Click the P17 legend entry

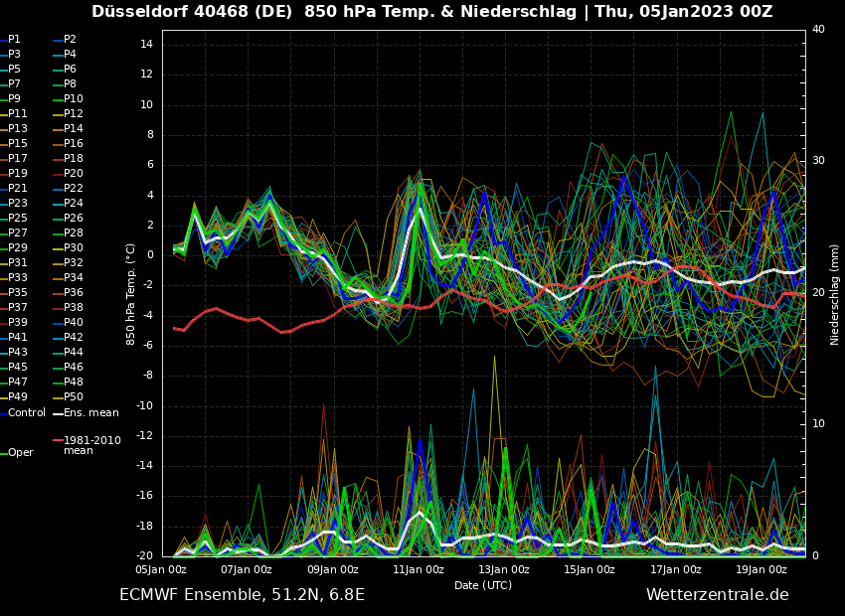click(18, 159)
